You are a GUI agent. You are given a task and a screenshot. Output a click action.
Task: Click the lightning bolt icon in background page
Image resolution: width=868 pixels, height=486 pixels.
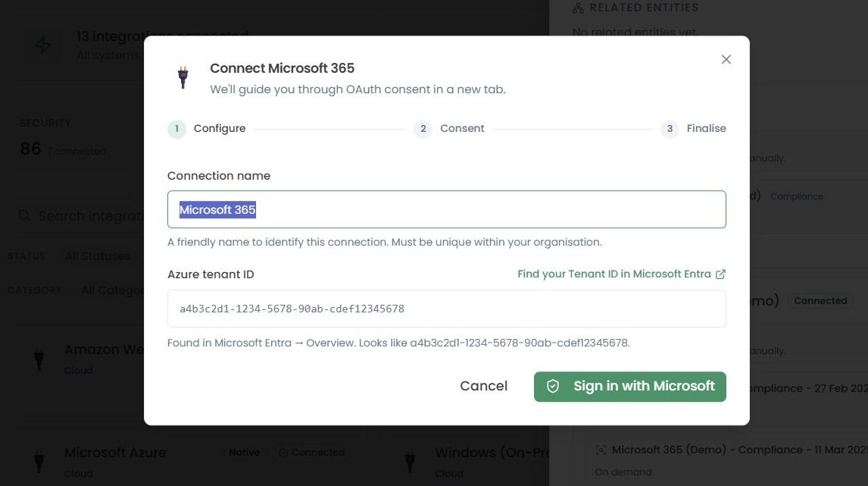42,45
